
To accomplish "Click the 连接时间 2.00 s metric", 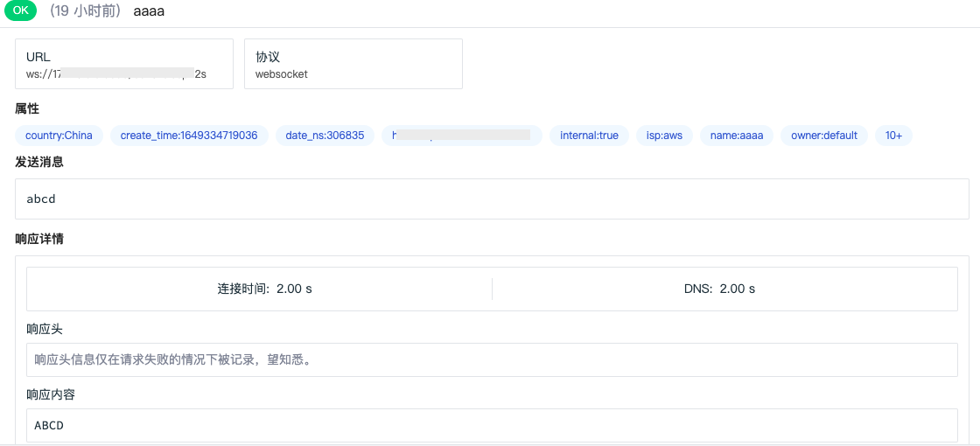I will click(x=264, y=289).
